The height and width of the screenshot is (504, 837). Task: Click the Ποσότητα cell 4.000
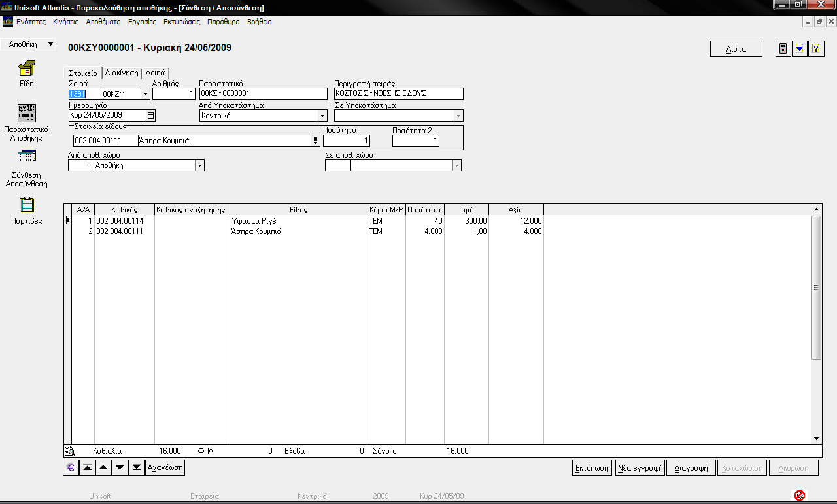click(x=425, y=231)
